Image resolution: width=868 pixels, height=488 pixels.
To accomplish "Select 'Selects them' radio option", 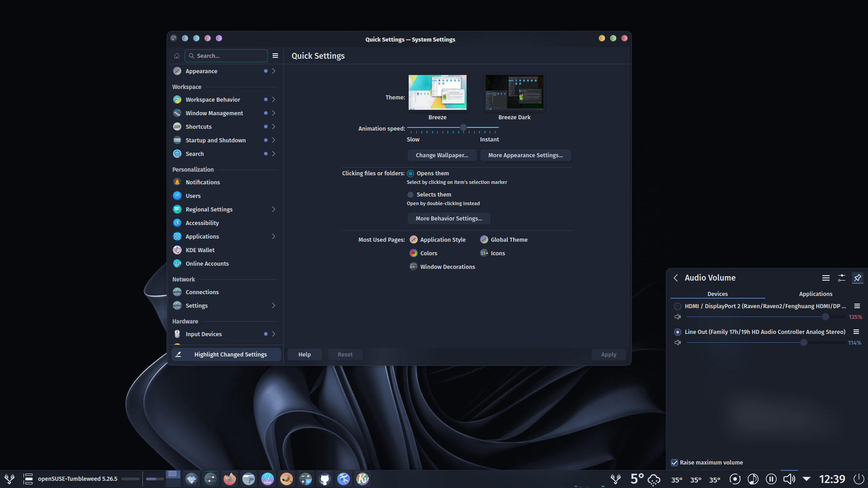I will 410,195.
